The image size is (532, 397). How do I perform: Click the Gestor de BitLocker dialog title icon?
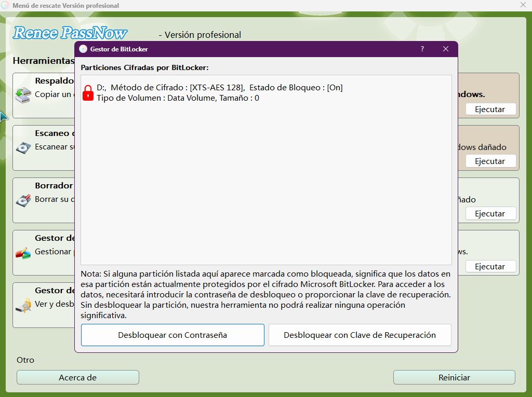pyautogui.click(x=84, y=49)
